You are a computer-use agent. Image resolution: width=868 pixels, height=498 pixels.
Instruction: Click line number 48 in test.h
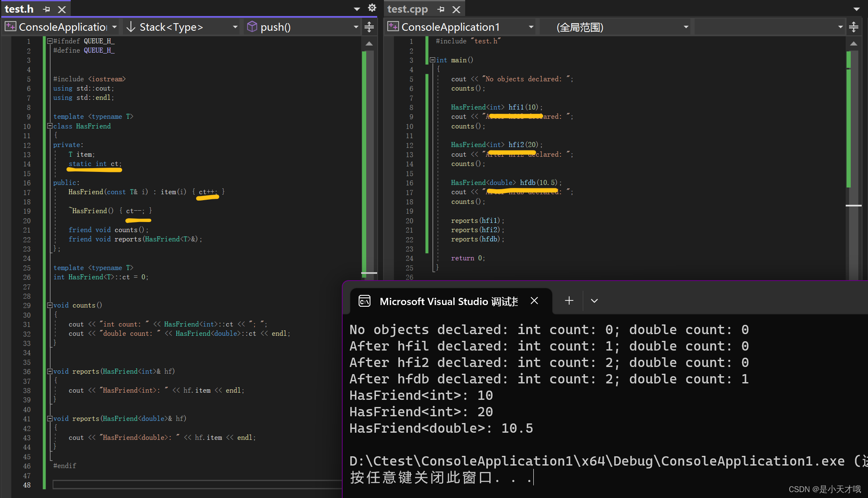(27, 485)
